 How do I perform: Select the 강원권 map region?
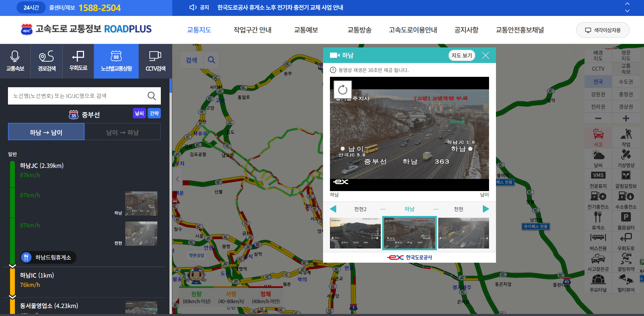pyautogui.click(x=598, y=94)
